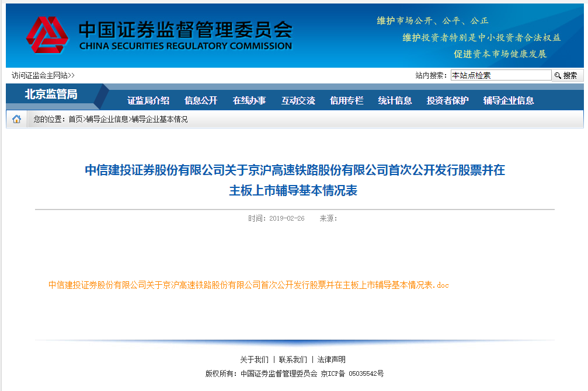Open the 法律声明 footer link
Image resolution: width=588 pixels, height=391 pixels.
click(x=332, y=359)
